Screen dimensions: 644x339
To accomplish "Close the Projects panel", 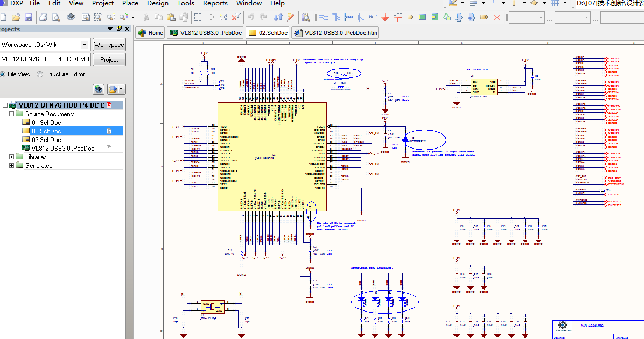I will [127, 29].
